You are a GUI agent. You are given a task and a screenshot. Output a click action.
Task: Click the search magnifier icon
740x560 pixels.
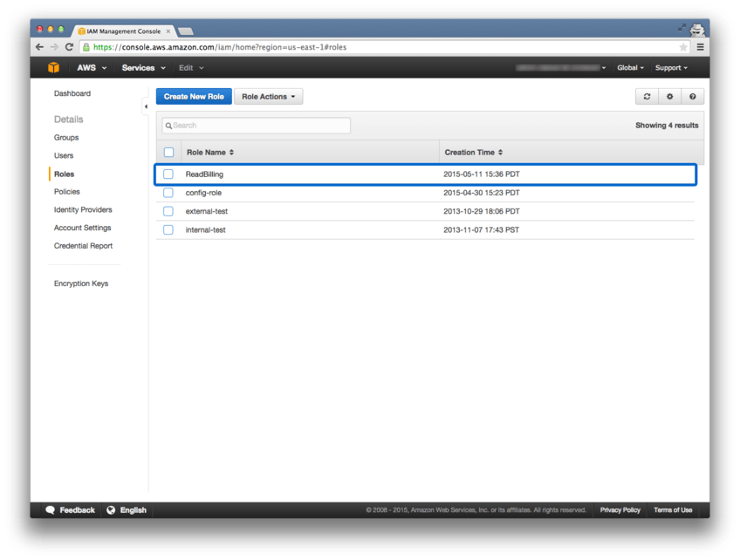168,126
